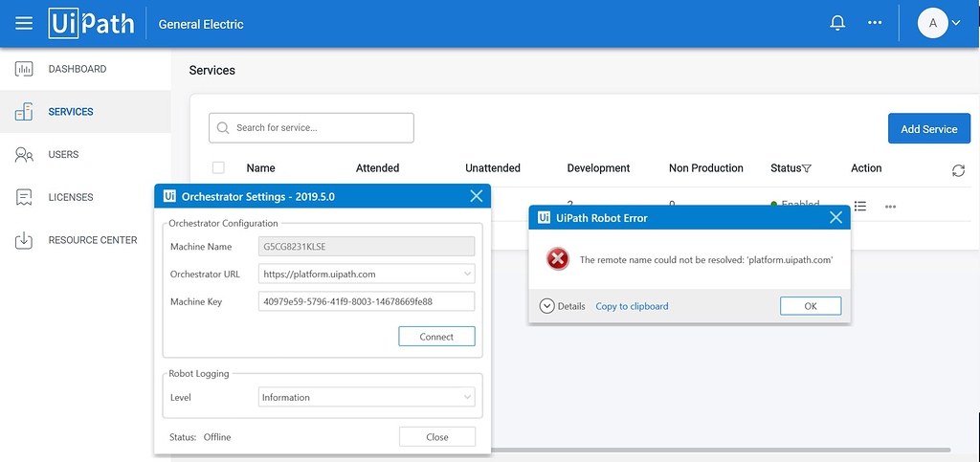980x462 pixels.
Task: Click the Development column header
Action: (x=598, y=168)
